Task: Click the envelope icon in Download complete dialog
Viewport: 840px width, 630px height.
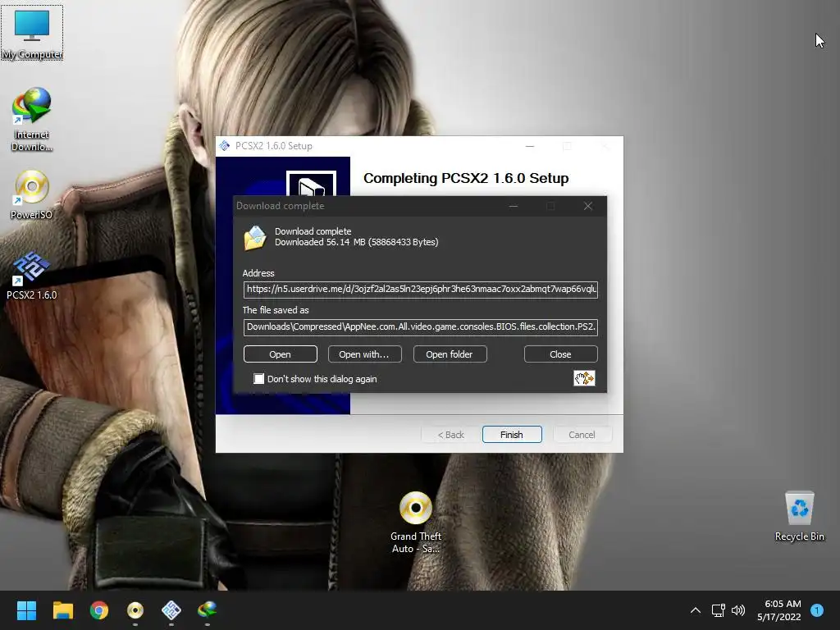Action: [x=255, y=238]
